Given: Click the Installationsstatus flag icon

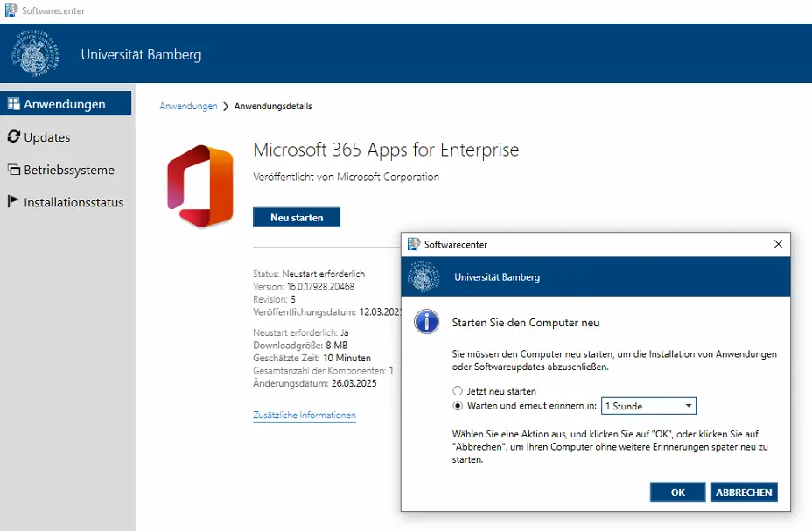Looking at the screenshot, I should click(13, 201).
